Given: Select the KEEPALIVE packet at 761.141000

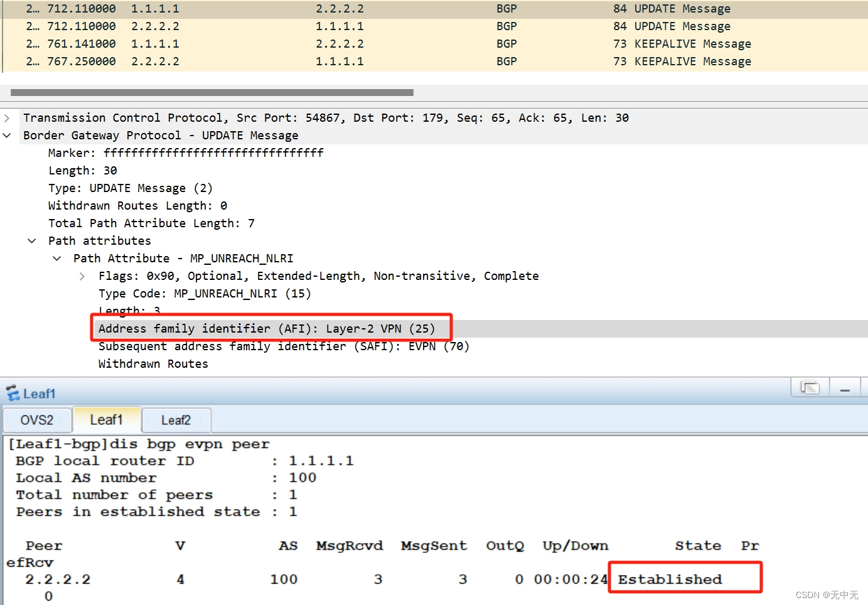Looking at the screenshot, I should pos(434,44).
